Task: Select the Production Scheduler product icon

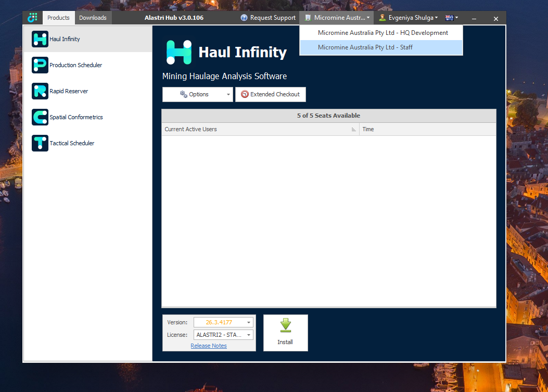Action: [40, 65]
